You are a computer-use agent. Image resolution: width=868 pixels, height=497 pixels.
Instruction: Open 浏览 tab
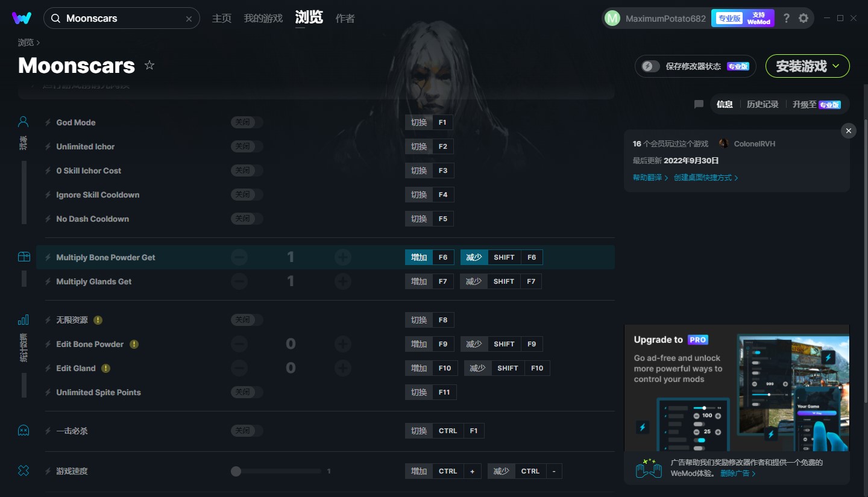click(x=309, y=18)
